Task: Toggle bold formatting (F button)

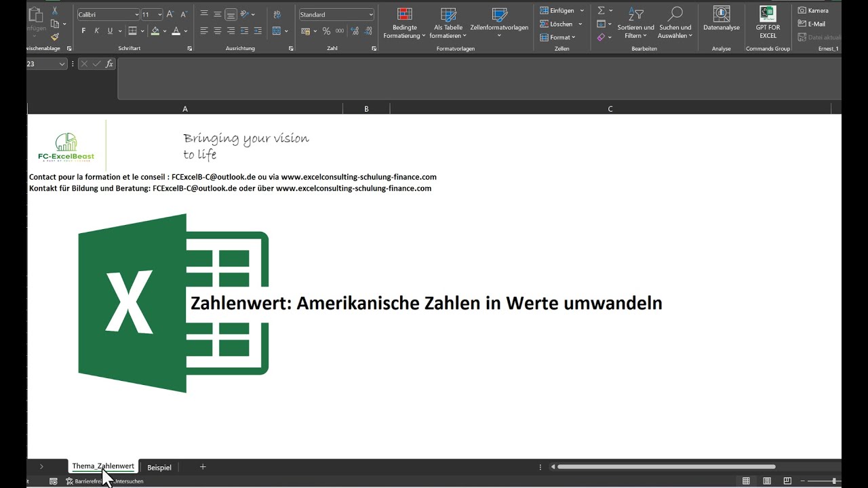Action: [x=83, y=30]
